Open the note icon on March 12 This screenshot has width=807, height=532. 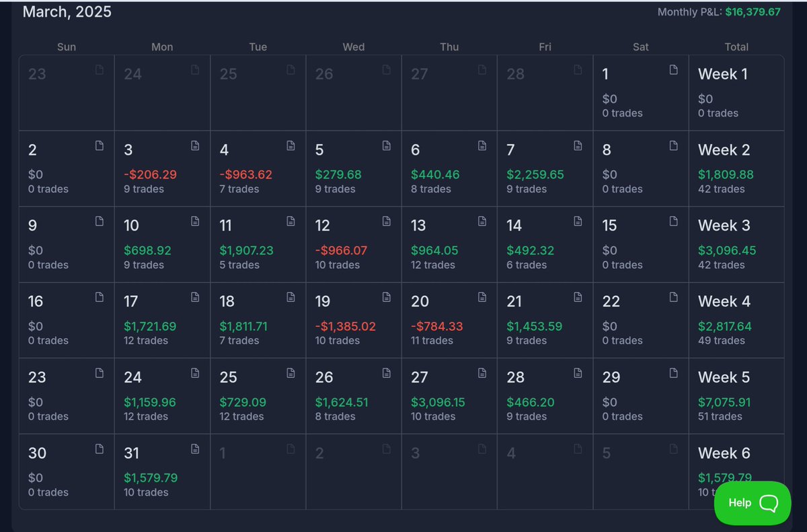coord(387,221)
